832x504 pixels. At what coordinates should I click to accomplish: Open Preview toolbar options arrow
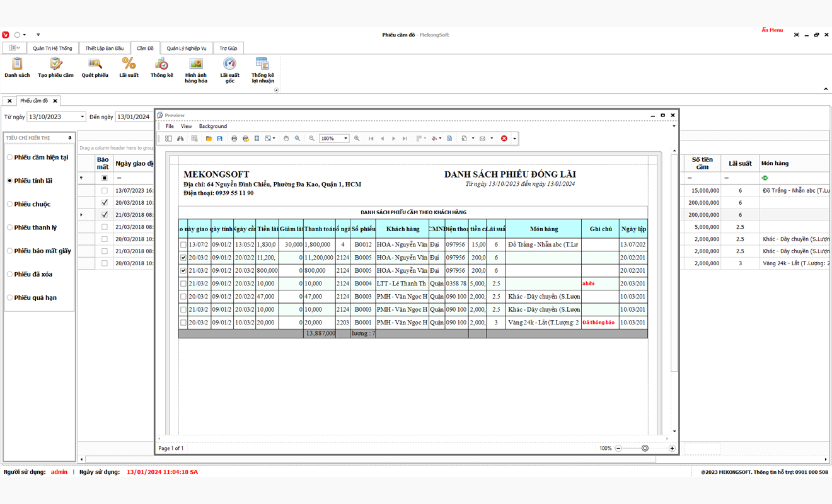tap(514, 139)
